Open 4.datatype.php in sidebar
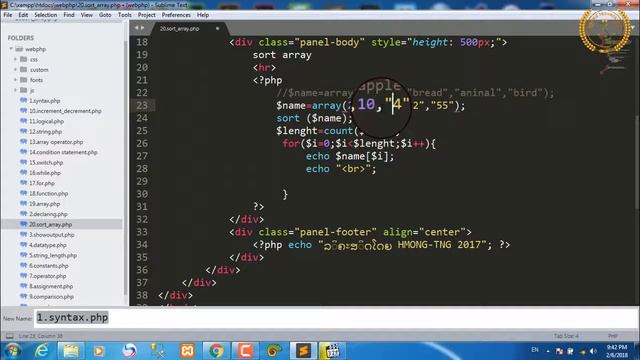Viewport: 640px width, 360px height. (47, 245)
